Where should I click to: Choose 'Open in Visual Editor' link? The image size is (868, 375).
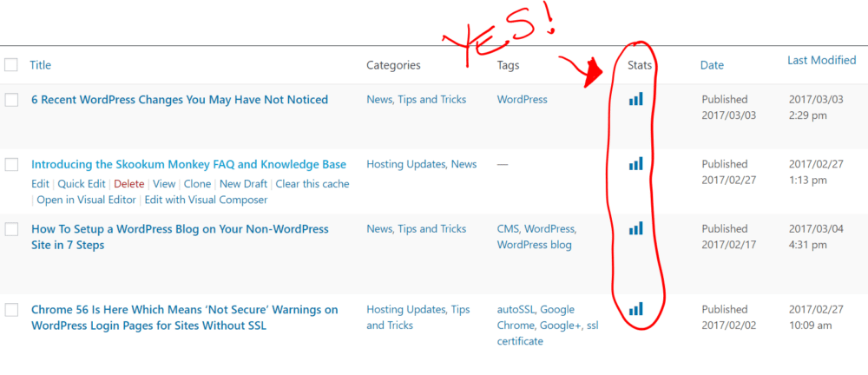pyautogui.click(x=86, y=200)
